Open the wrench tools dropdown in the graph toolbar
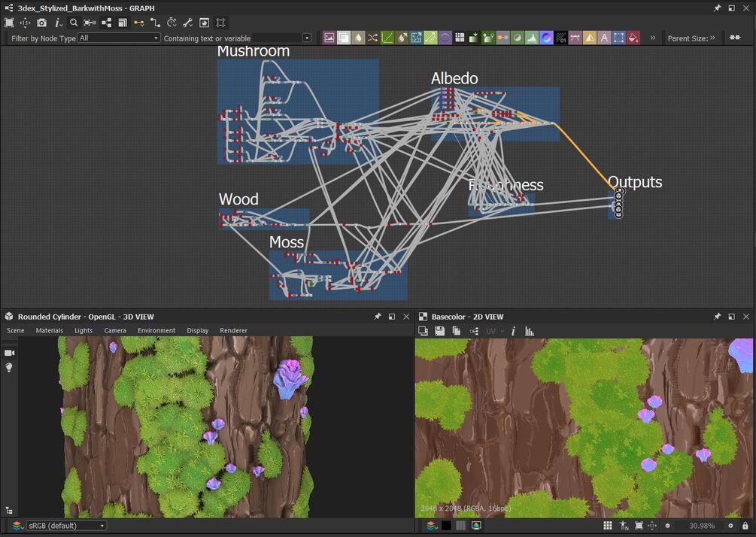 click(x=187, y=23)
